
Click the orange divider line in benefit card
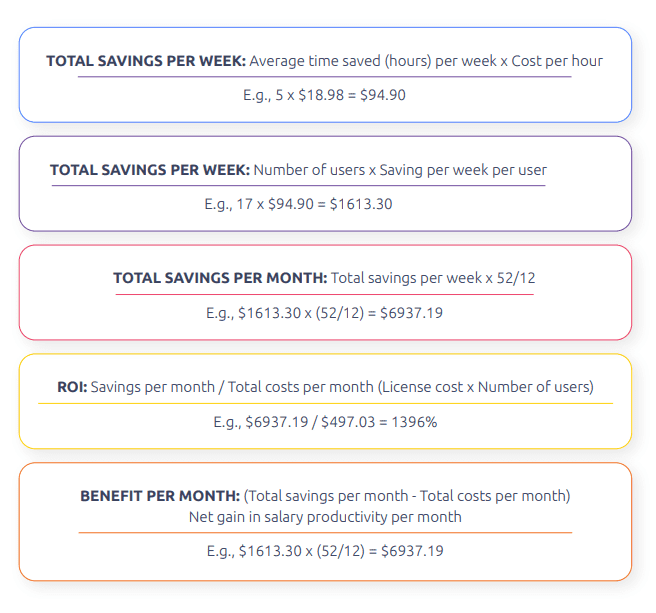[x=325, y=533]
